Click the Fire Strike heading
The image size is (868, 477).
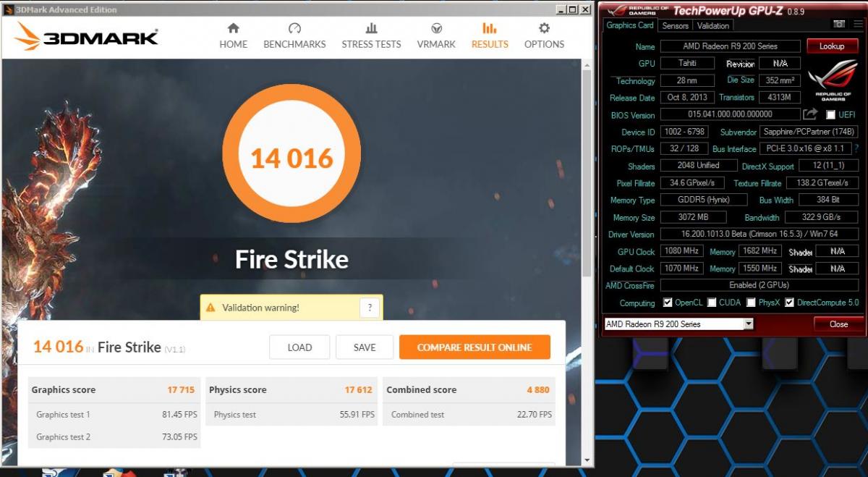(292, 259)
